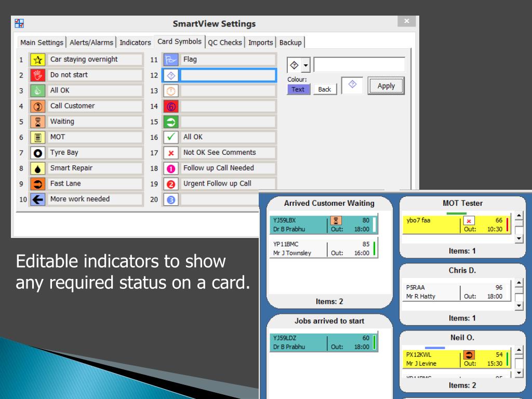Click the hourglass icon on YJ59LBX card

(336, 220)
